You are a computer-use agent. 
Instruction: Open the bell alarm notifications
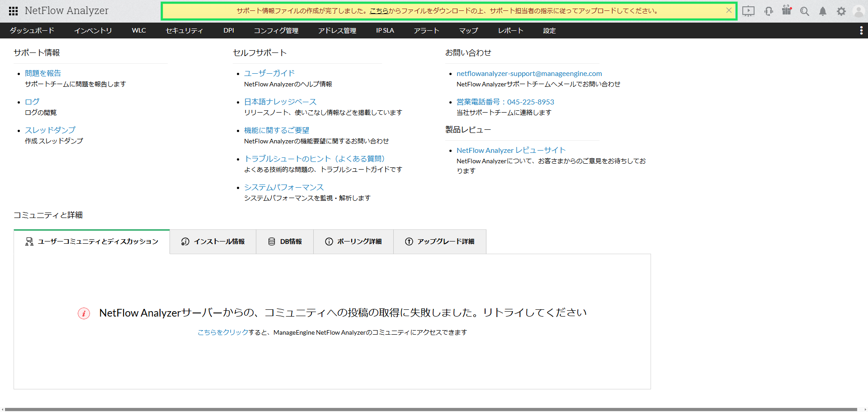[823, 11]
